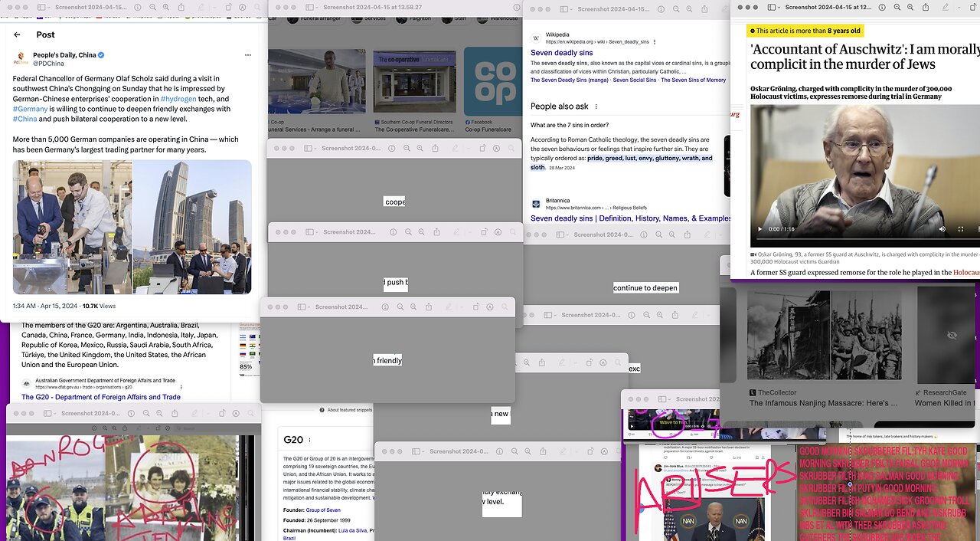Reveal hidden ResearchGate image via eye icon

point(952,336)
